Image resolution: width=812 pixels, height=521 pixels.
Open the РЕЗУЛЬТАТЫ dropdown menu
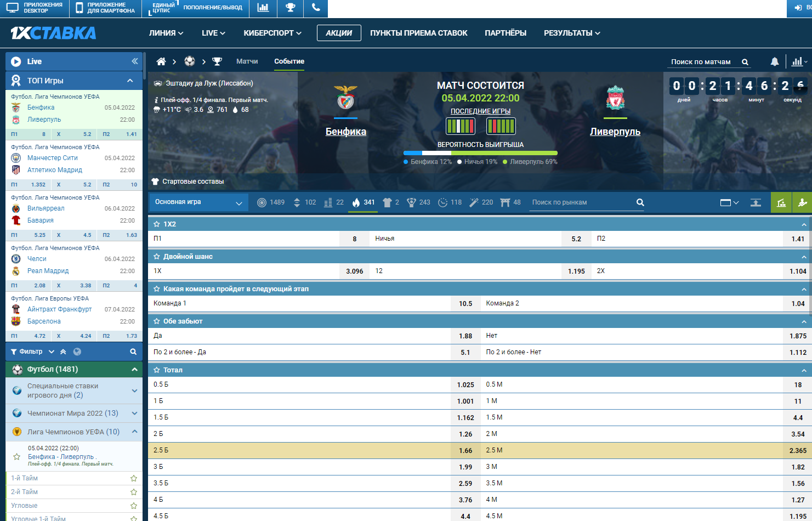(x=572, y=33)
